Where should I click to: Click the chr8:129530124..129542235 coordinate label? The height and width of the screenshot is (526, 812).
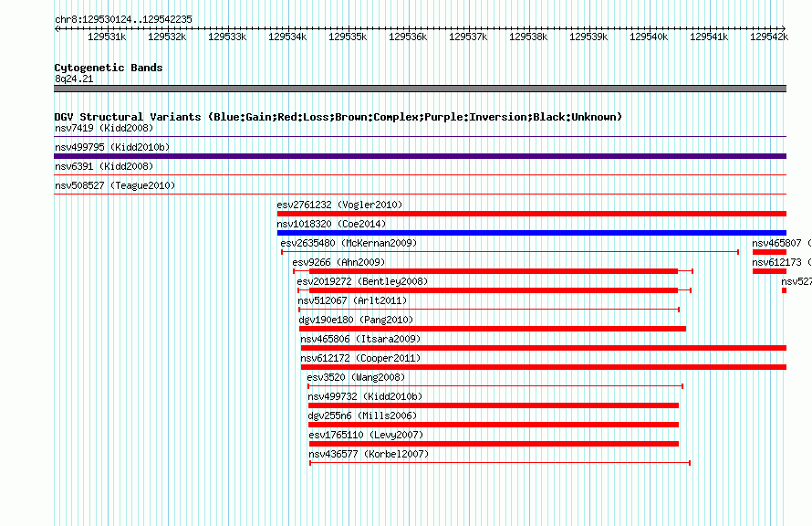pos(123,19)
